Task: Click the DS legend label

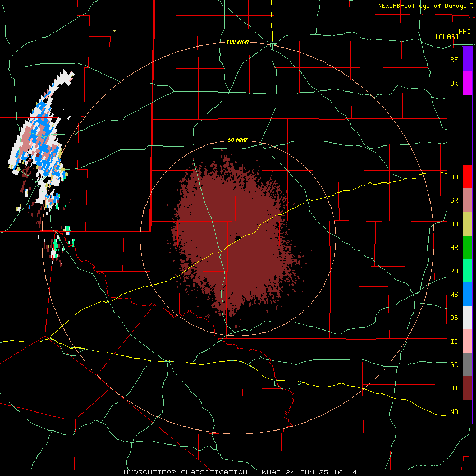Action: 454,318
